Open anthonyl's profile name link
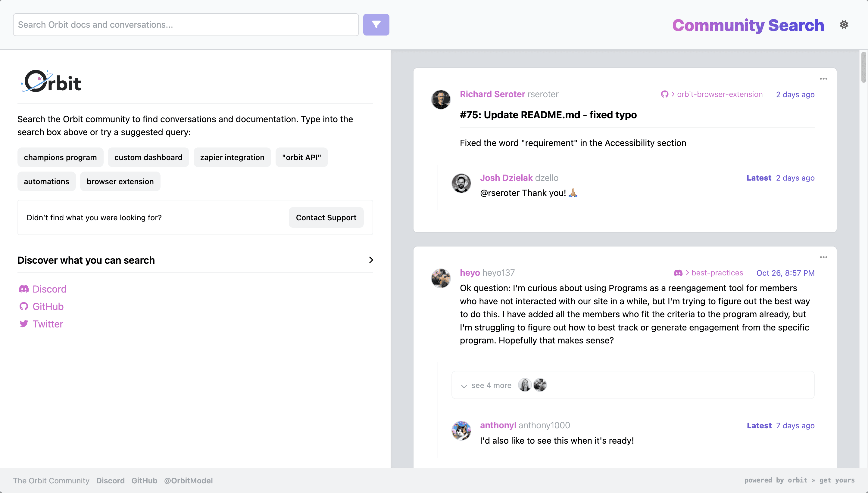This screenshot has height=493, width=868. (498, 425)
